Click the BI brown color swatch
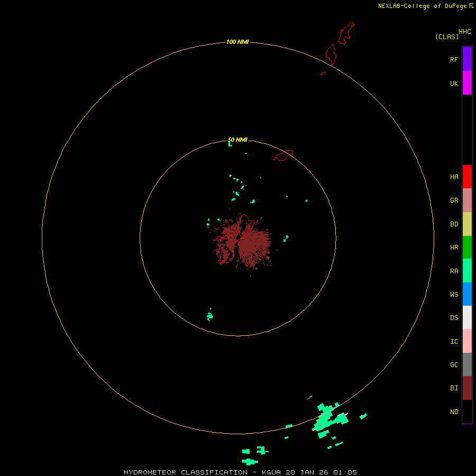Screen dimensions: 476x476 pos(467,388)
